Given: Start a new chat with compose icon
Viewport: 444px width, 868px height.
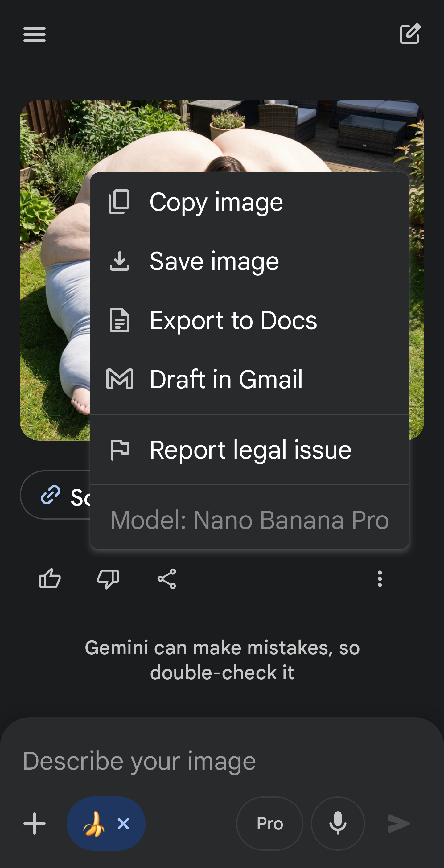Looking at the screenshot, I should coord(410,34).
